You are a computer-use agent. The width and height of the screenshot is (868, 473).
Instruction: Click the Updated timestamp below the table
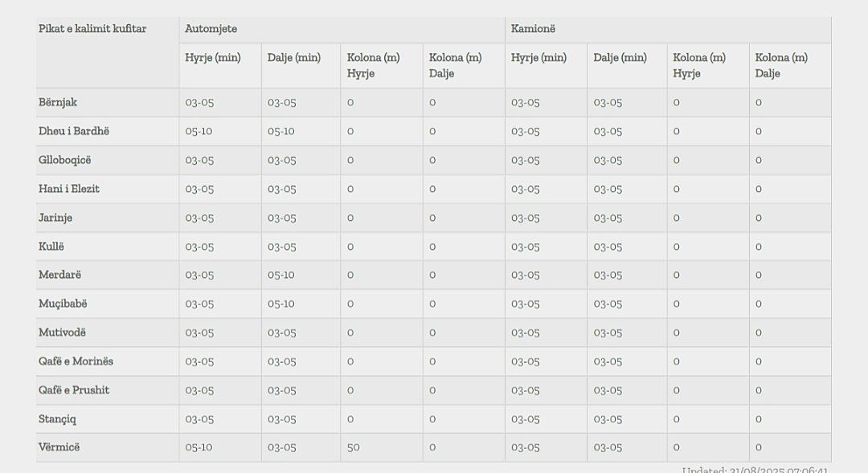755,470
